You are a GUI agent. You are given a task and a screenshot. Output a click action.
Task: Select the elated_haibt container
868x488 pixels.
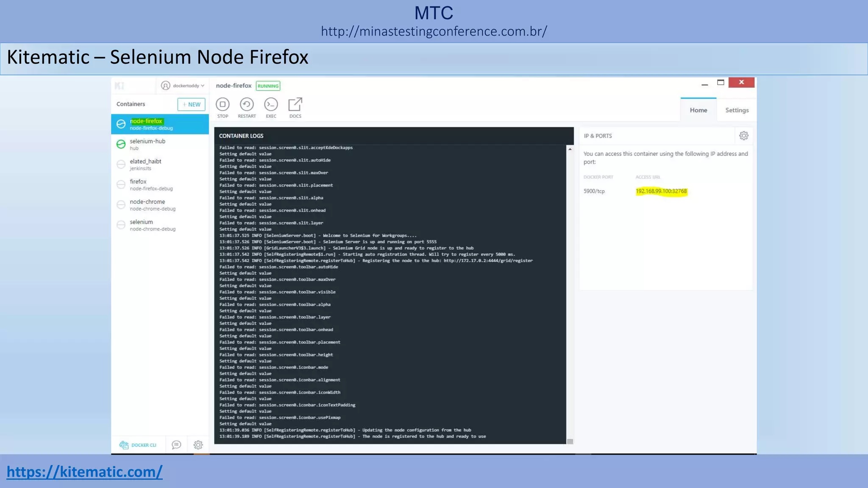pyautogui.click(x=160, y=164)
